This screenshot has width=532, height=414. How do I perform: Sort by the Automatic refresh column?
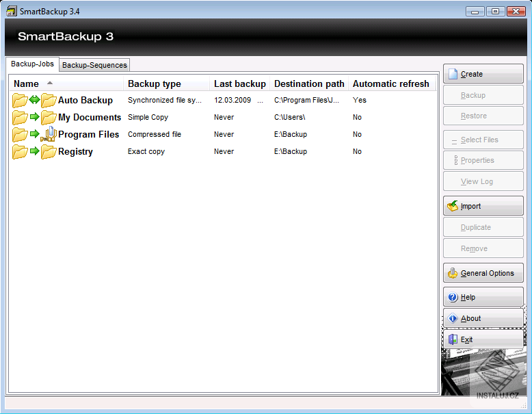[393, 83]
